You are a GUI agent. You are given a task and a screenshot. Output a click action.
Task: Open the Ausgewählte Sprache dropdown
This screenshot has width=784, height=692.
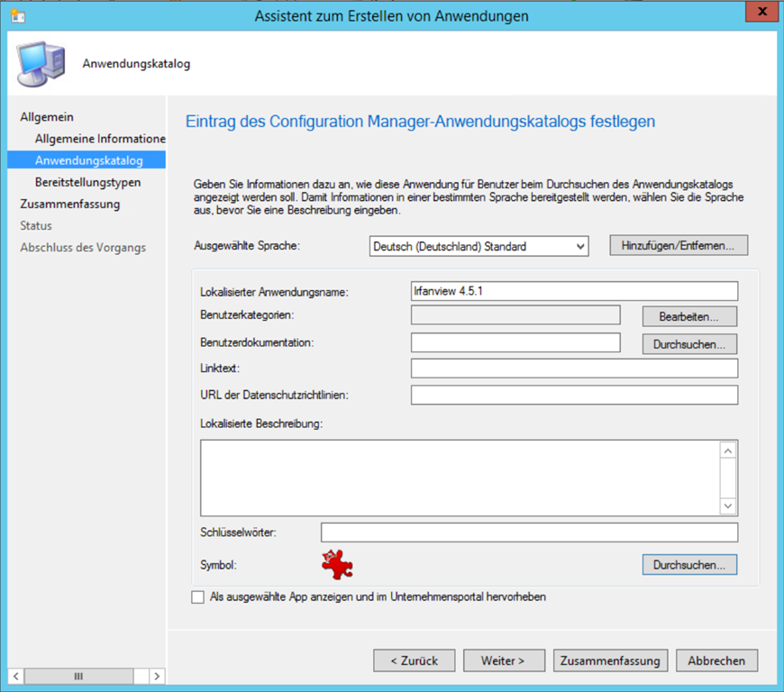click(479, 246)
